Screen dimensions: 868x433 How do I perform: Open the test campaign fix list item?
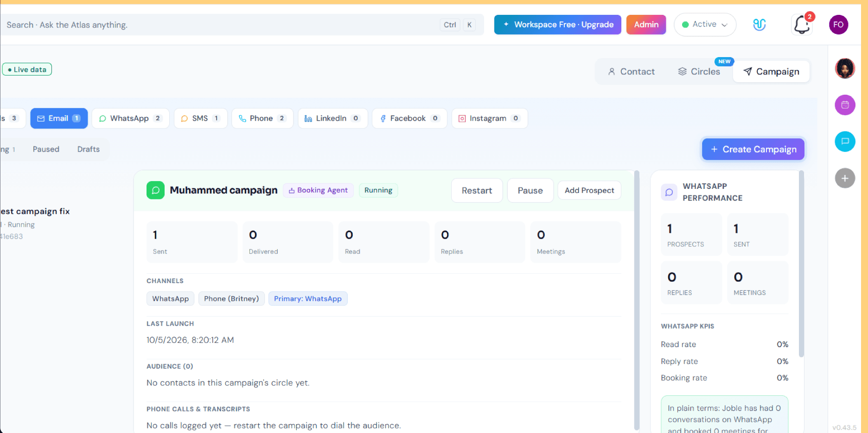(x=35, y=223)
